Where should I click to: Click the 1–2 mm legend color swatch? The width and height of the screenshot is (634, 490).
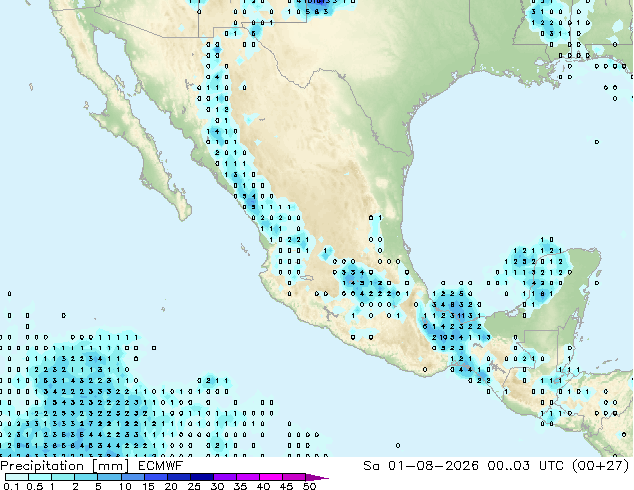[x=63, y=477]
